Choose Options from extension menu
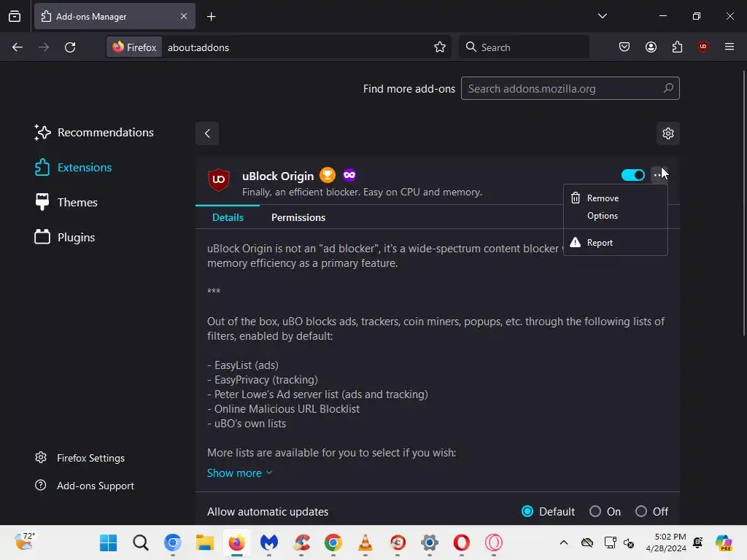This screenshot has width=747, height=560. 615,216
